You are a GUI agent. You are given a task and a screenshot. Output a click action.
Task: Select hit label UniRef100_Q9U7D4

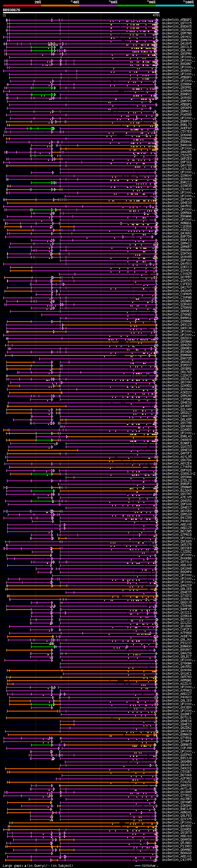coord(177,460)
